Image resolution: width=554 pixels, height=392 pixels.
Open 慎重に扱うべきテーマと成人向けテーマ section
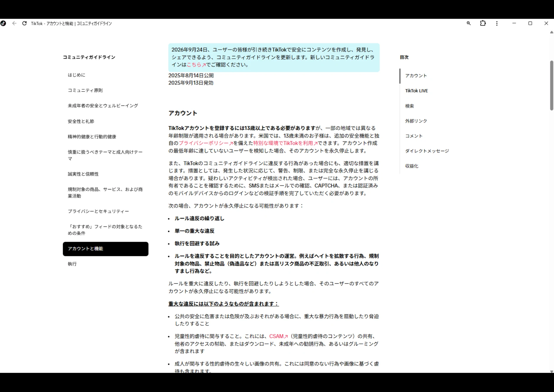tap(105, 155)
